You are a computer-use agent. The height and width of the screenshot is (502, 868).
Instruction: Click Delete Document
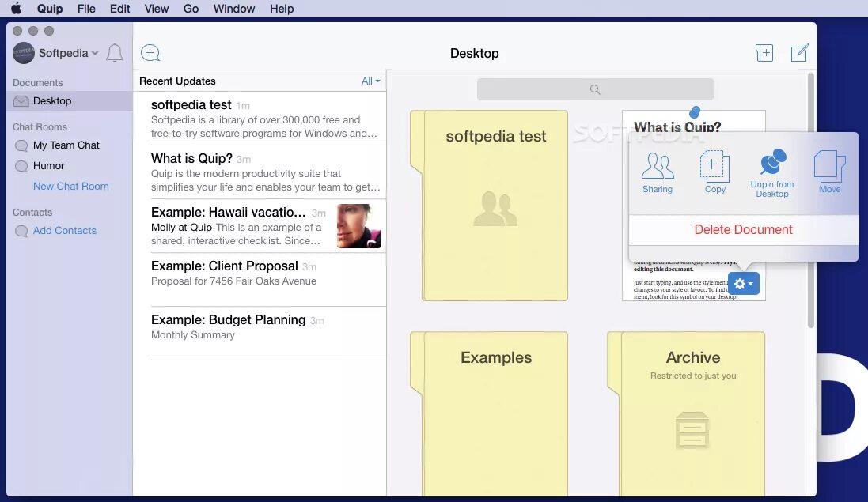coord(744,229)
